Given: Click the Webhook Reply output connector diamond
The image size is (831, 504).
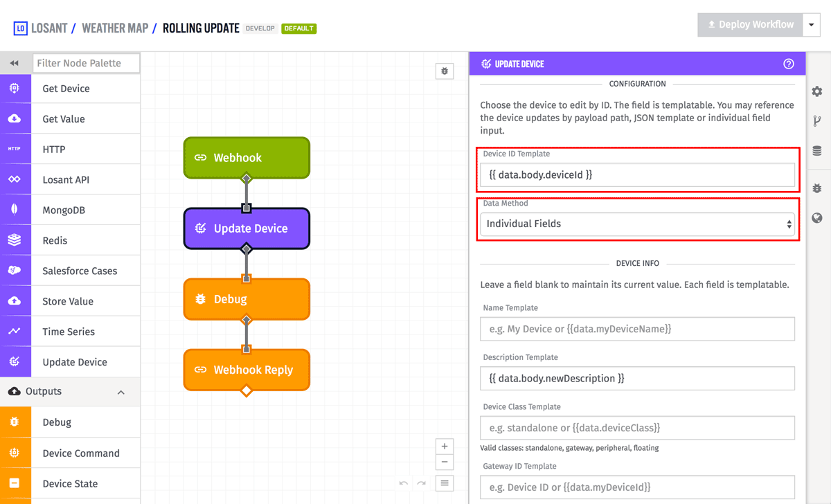Looking at the screenshot, I should 246,392.
